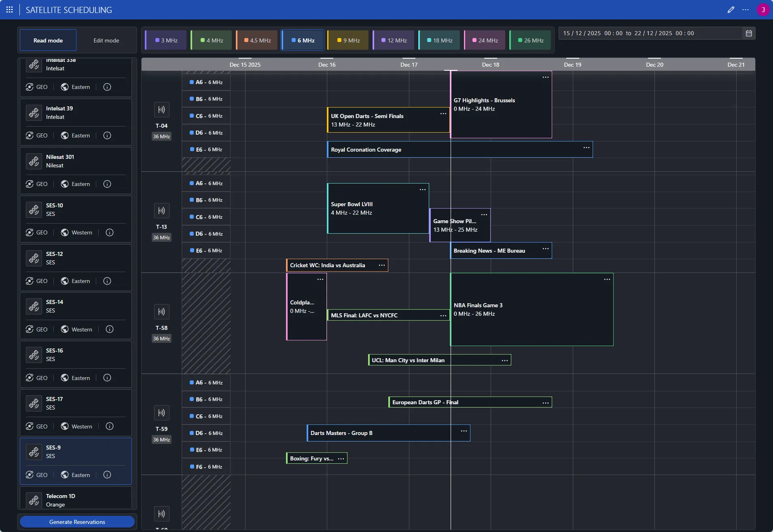Select the 26 MHz bandwidth filter
This screenshot has height=532, width=773.
pyautogui.click(x=530, y=40)
